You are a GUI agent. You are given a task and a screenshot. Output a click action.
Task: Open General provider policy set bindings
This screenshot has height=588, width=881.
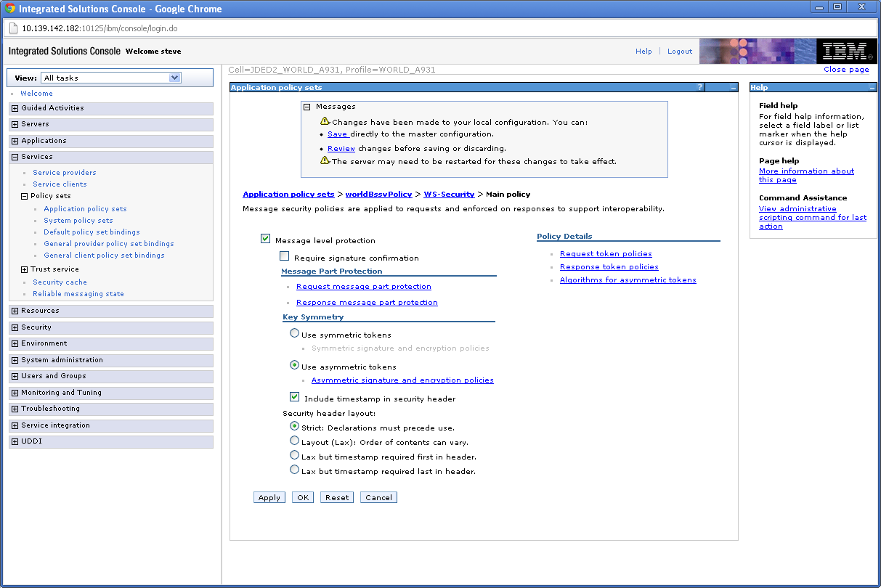109,244
